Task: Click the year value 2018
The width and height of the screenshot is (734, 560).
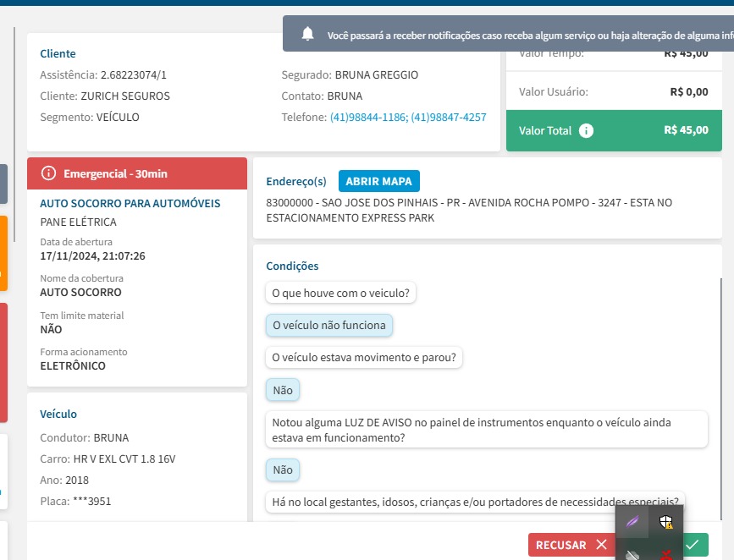Action: 77,480
